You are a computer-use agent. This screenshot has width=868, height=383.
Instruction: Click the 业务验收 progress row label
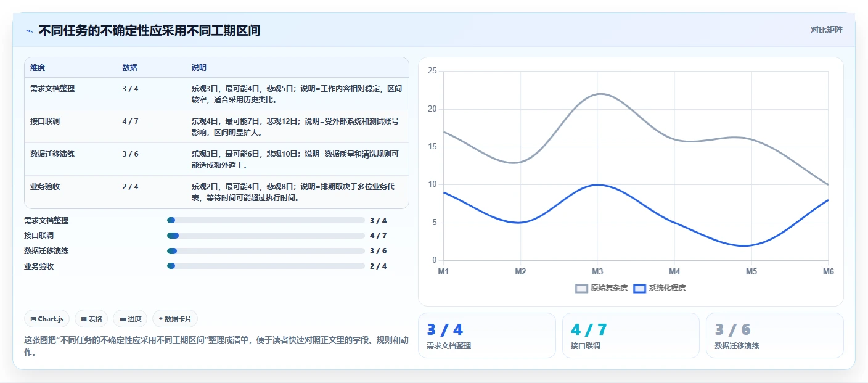(39, 266)
